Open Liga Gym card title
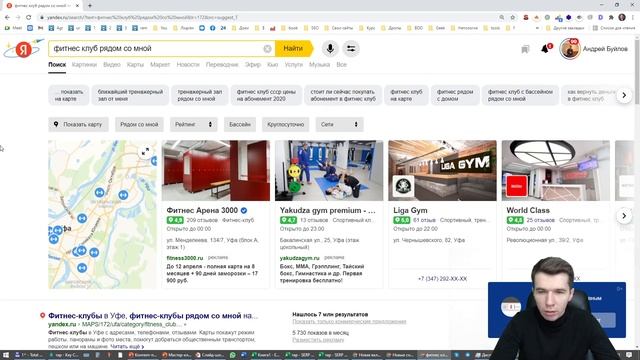This screenshot has width=640, height=360. pos(410,211)
